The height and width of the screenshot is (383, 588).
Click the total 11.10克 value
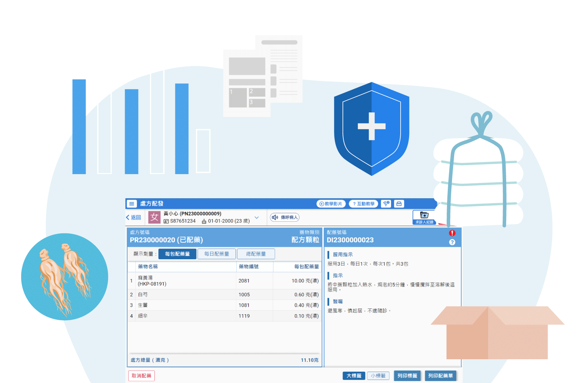[x=310, y=360]
